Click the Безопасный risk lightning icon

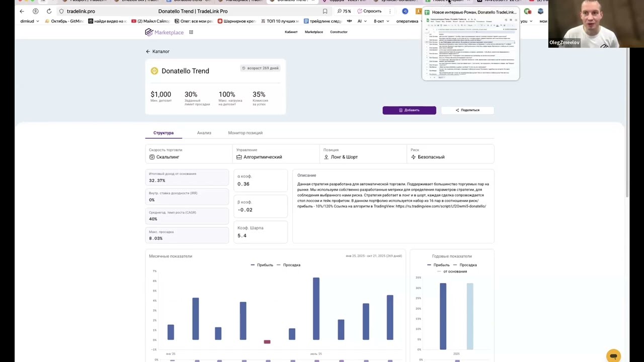click(x=414, y=157)
